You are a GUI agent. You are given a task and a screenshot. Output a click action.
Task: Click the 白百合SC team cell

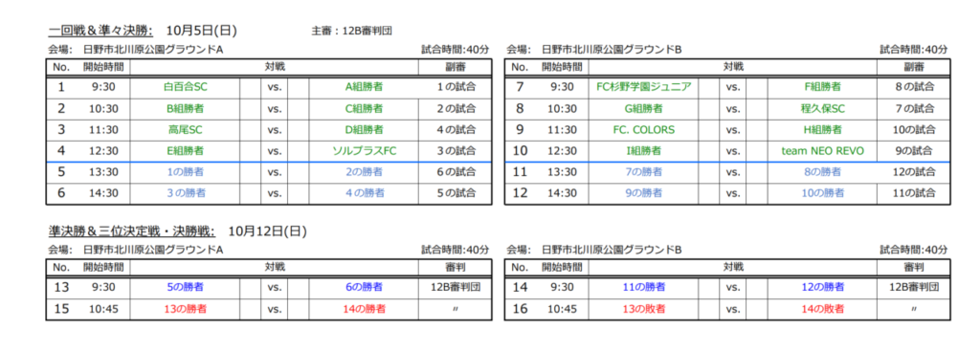[x=186, y=87]
